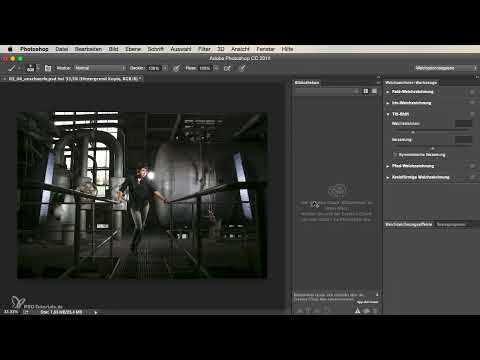Image resolution: width=480 pixels, height=360 pixels.
Task: Open the Datei menu
Action: tap(62, 49)
